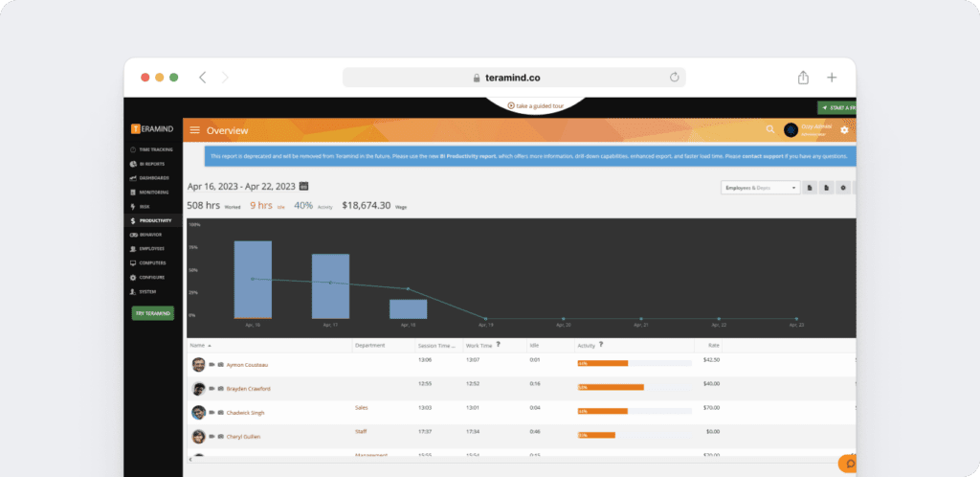
Task: Open the settings gear in header
Action: [844, 130]
